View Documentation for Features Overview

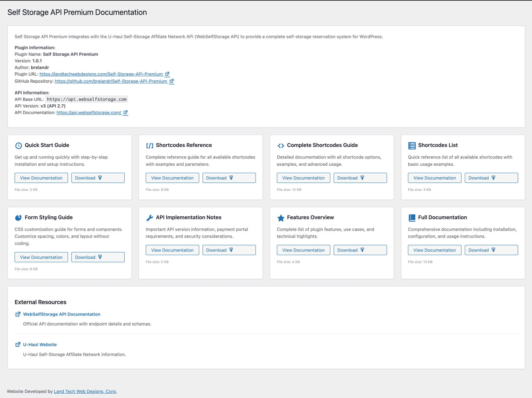tap(303, 250)
